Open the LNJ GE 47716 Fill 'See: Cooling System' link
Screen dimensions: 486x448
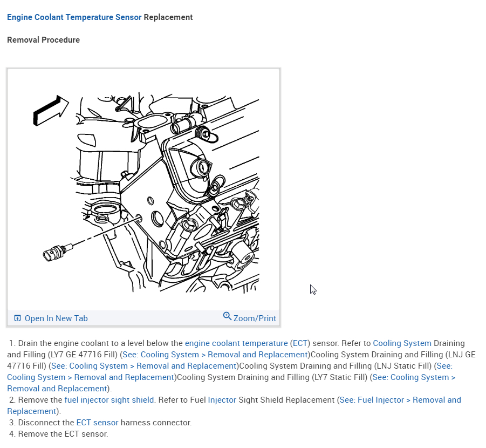coord(144,366)
